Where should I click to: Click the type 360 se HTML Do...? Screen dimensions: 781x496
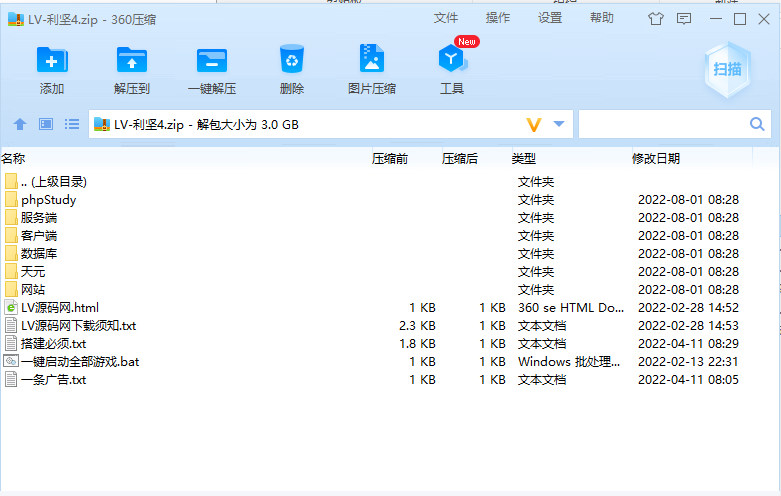point(571,308)
